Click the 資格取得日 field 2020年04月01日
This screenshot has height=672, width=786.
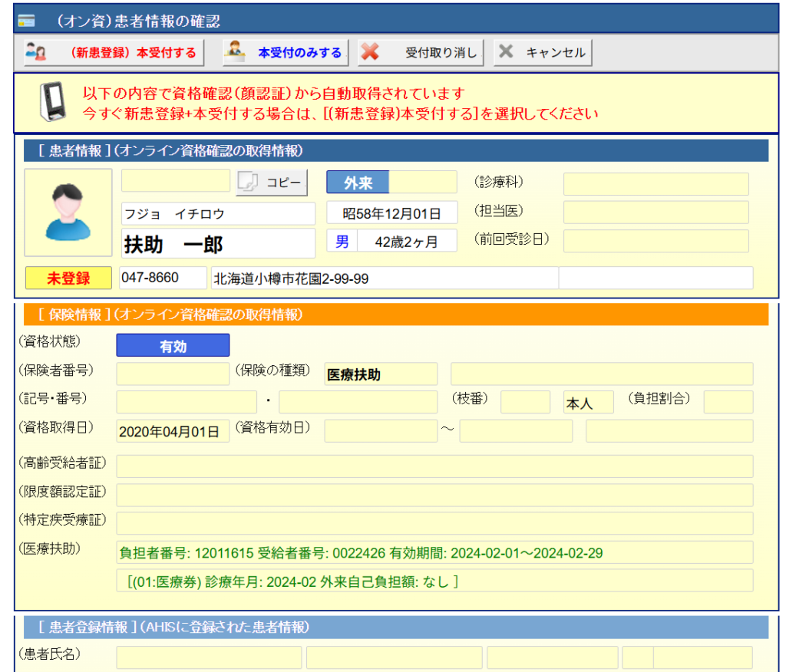click(x=173, y=431)
